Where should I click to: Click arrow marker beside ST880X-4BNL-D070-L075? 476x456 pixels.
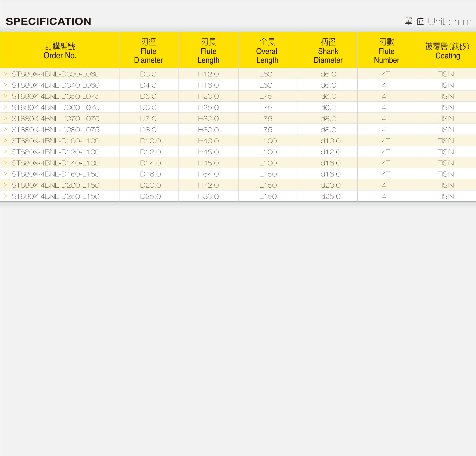pos(5,118)
